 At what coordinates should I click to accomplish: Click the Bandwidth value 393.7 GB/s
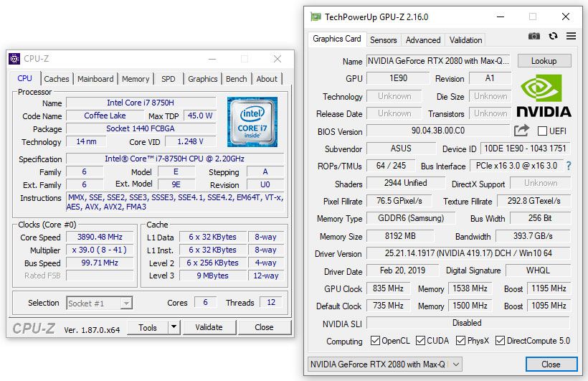(x=533, y=236)
